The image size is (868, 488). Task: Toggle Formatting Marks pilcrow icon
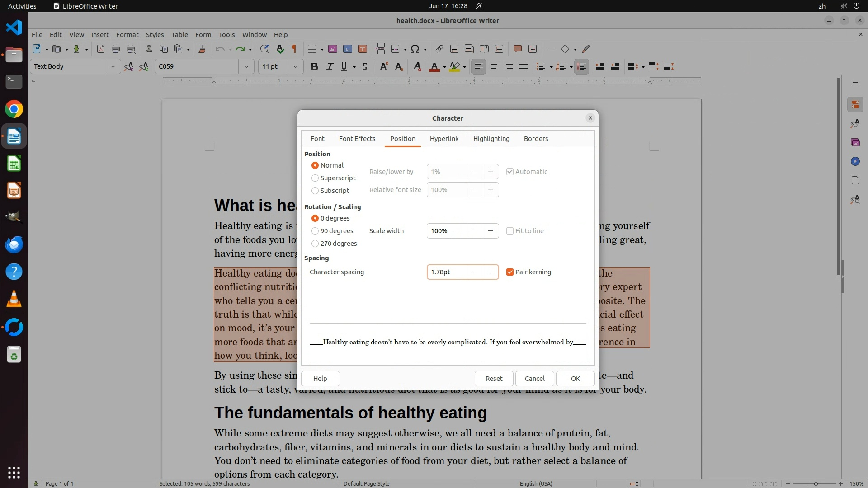click(294, 49)
